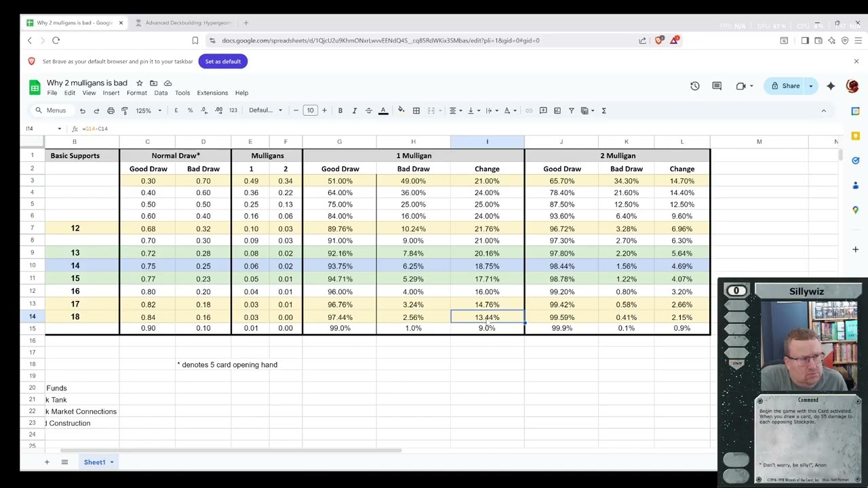Open Google Maps side panel
The image size is (868, 488).
(856, 210)
